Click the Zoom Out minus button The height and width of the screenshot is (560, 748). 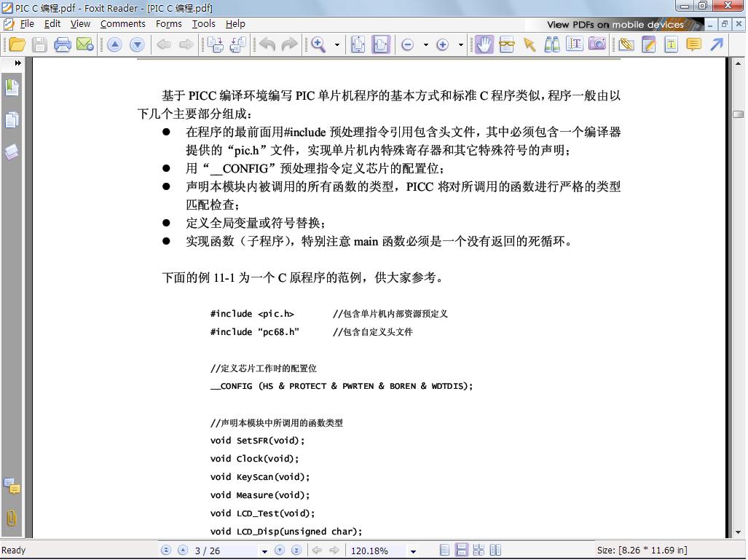(407, 45)
